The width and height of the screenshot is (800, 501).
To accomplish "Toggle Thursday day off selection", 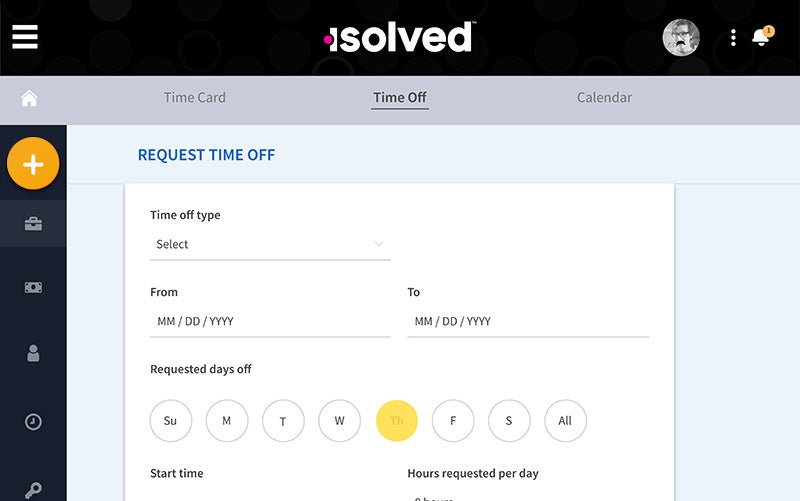I will (x=396, y=421).
